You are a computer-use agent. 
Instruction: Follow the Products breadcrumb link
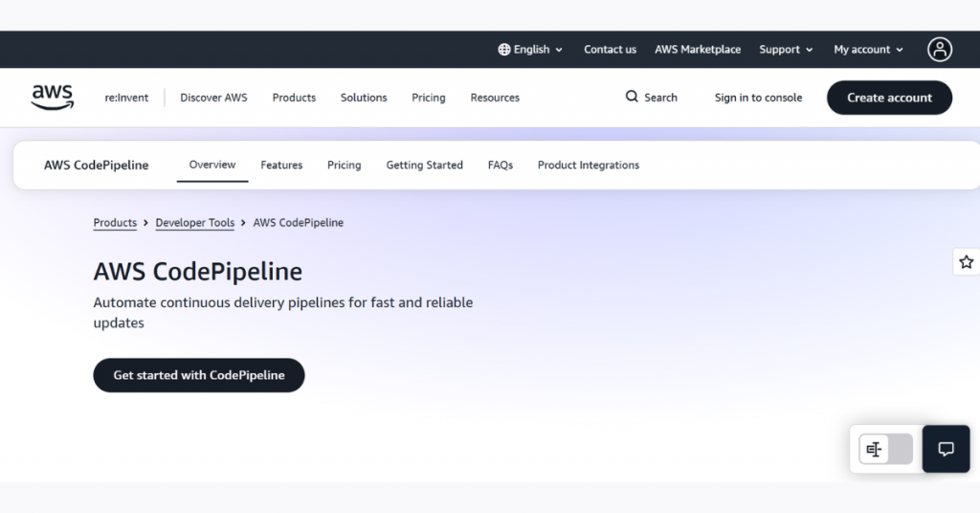point(115,222)
